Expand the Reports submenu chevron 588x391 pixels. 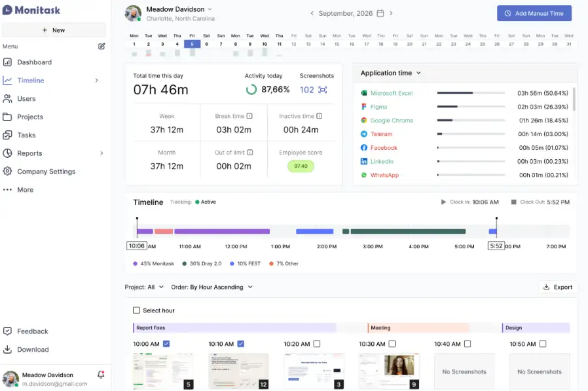pyautogui.click(x=101, y=153)
